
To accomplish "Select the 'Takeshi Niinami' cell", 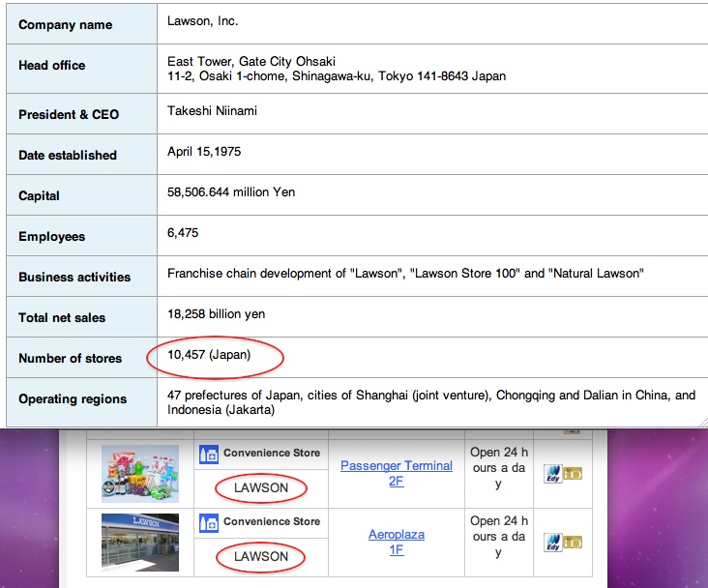I will [x=212, y=111].
